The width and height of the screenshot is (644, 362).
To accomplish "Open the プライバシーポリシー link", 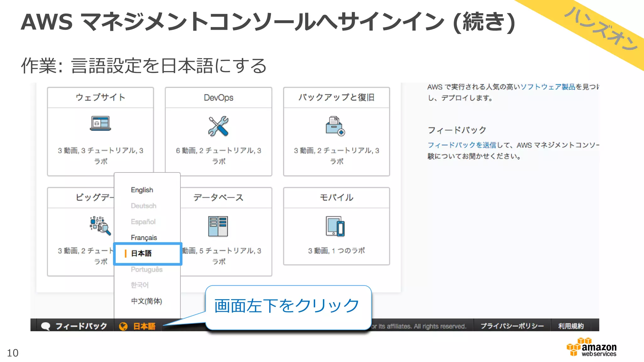I will tap(512, 326).
